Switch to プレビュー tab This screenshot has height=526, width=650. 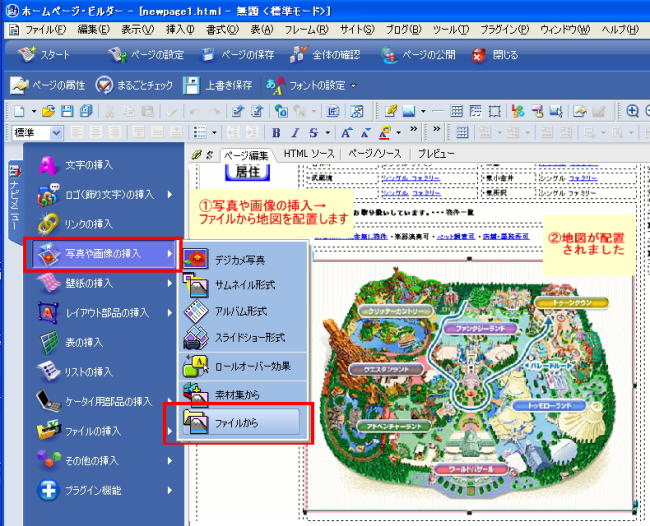pos(436,154)
